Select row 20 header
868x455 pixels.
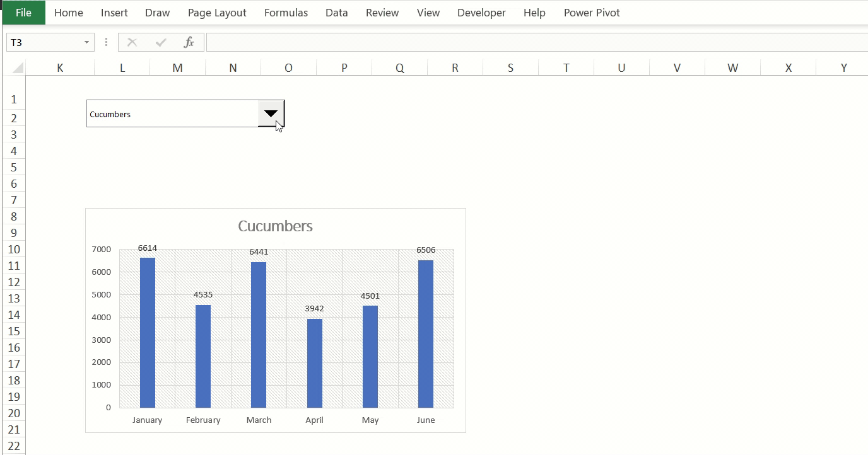[x=13, y=413]
